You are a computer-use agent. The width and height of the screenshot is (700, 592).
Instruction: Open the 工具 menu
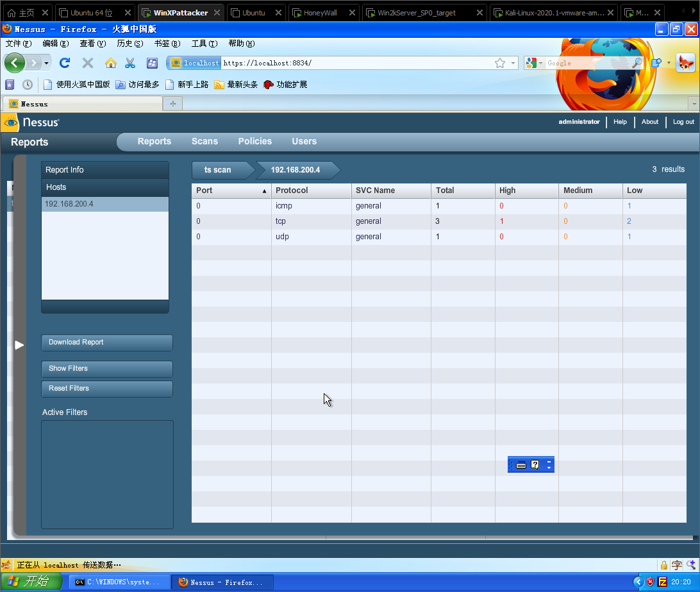pos(204,44)
